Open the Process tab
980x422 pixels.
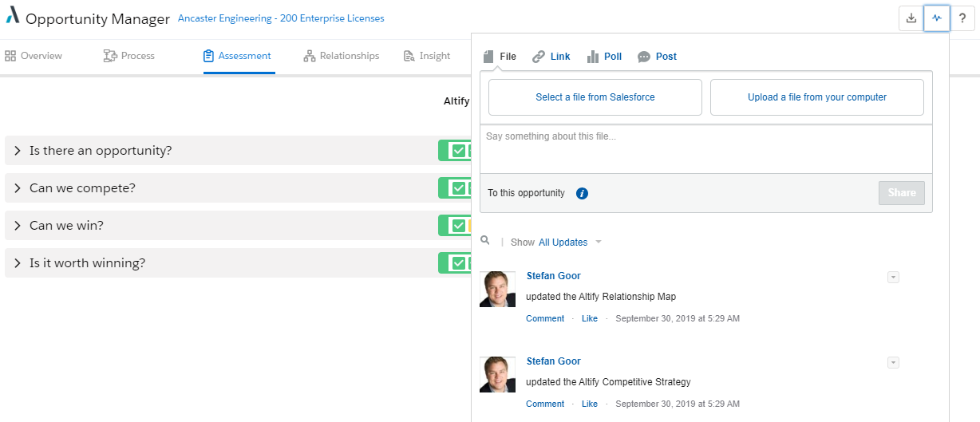click(x=129, y=56)
